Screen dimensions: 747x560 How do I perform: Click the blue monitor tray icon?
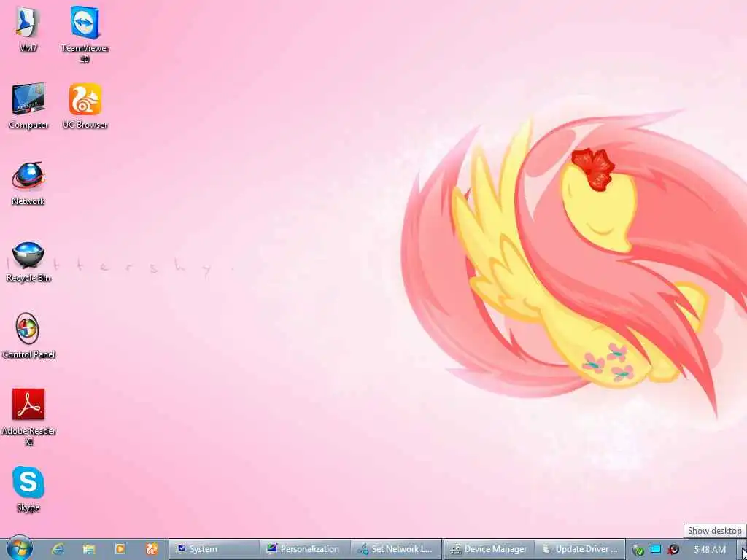click(x=656, y=549)
